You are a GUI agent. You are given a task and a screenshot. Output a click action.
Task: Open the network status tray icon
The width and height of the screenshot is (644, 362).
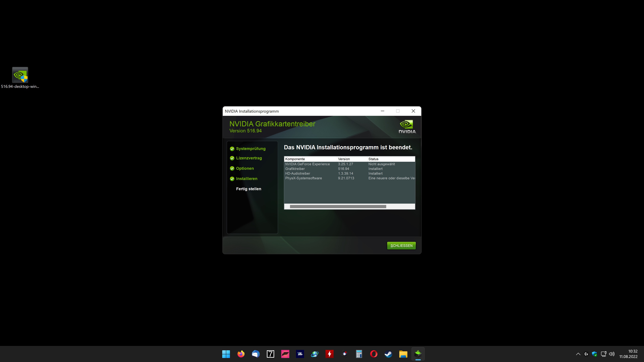coord(604,354)
